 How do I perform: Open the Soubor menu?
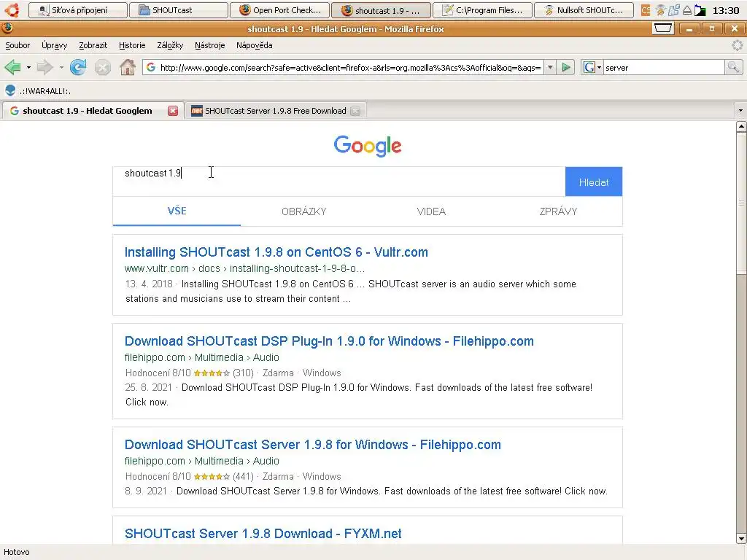18,45
